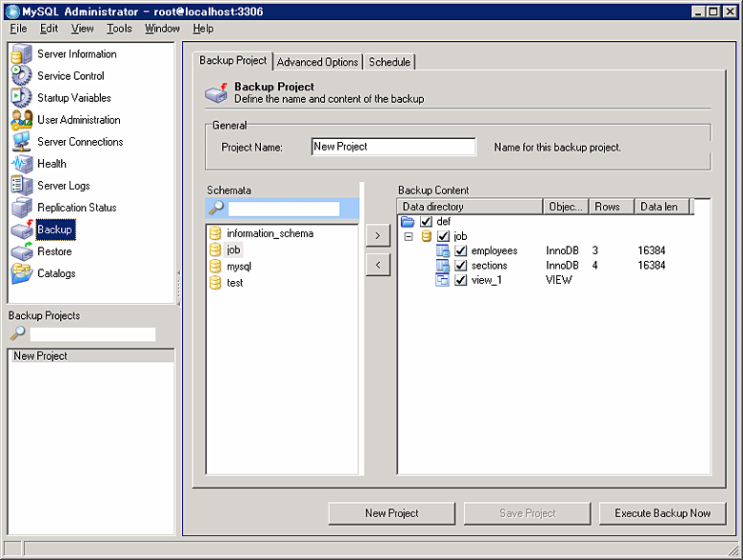Click Execute Backup Now button
The width and height of the screenshot is (743, 560).
[662, 513]
